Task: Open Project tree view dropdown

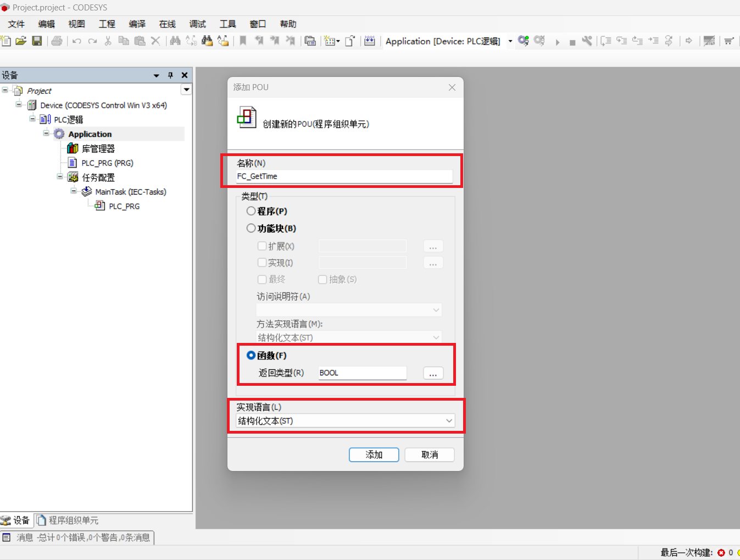Action: [x=187, y=90]
